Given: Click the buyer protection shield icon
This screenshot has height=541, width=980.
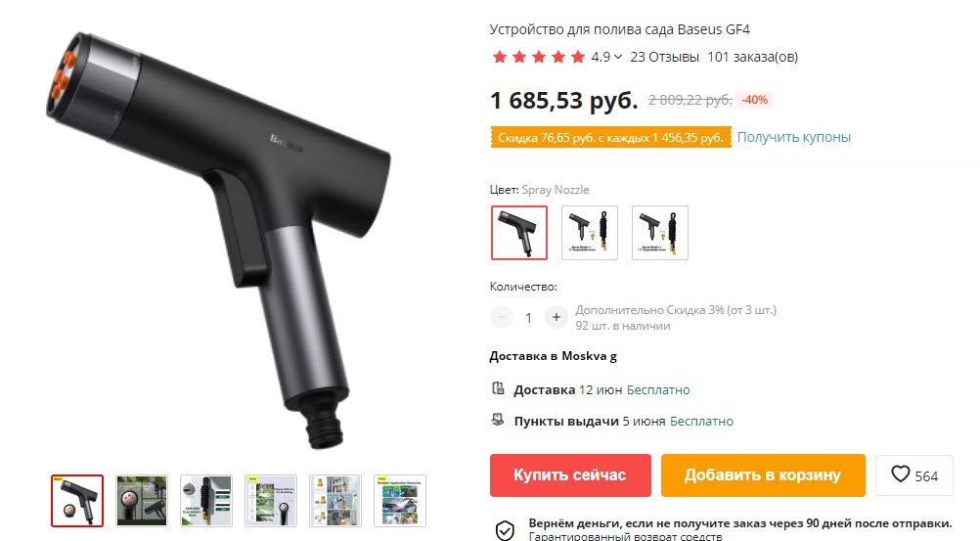Looking at the screenshot, I should [x=505, y=530].
